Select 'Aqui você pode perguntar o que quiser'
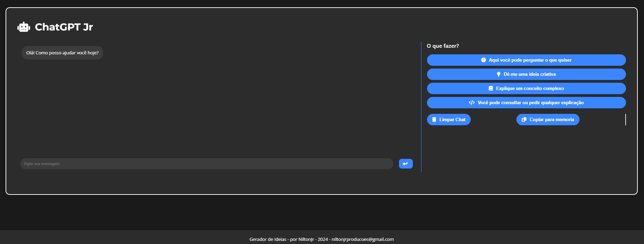 (530, 60)
